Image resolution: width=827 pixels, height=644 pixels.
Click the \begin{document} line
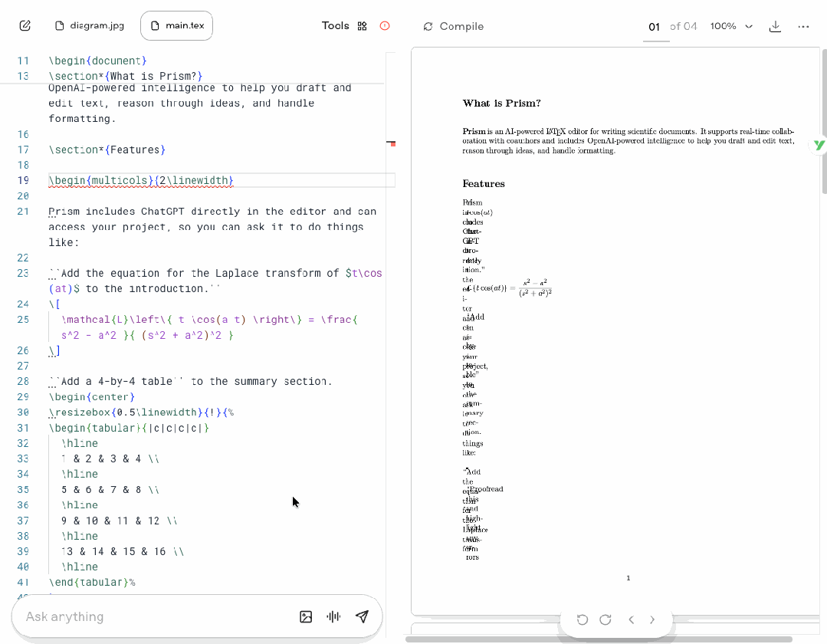coord(97,61)
